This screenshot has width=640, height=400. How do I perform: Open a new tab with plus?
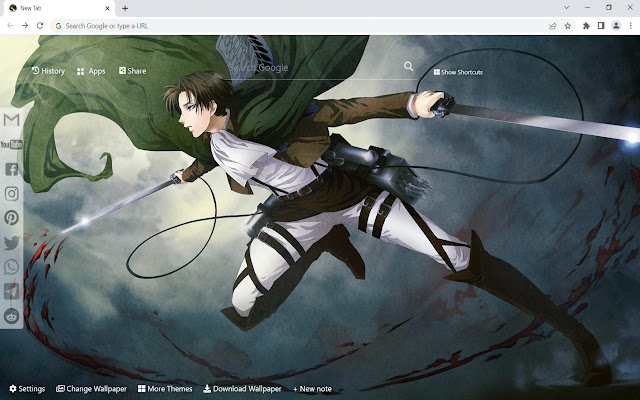point(125,8)
